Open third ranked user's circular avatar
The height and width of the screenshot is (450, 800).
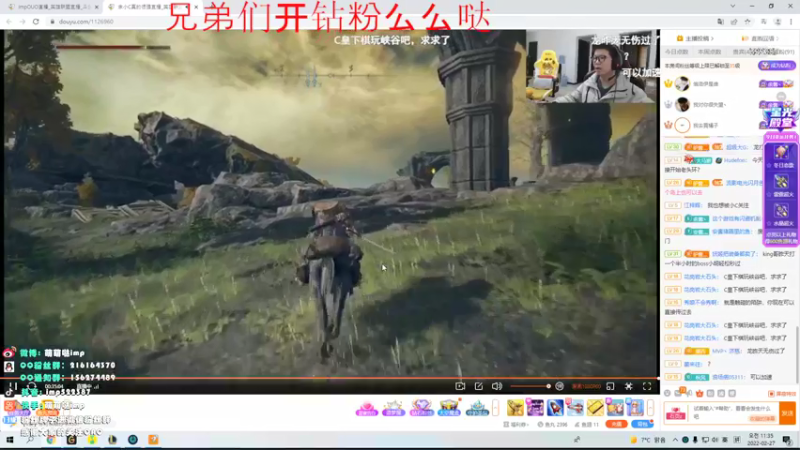(x=682, y=125)
